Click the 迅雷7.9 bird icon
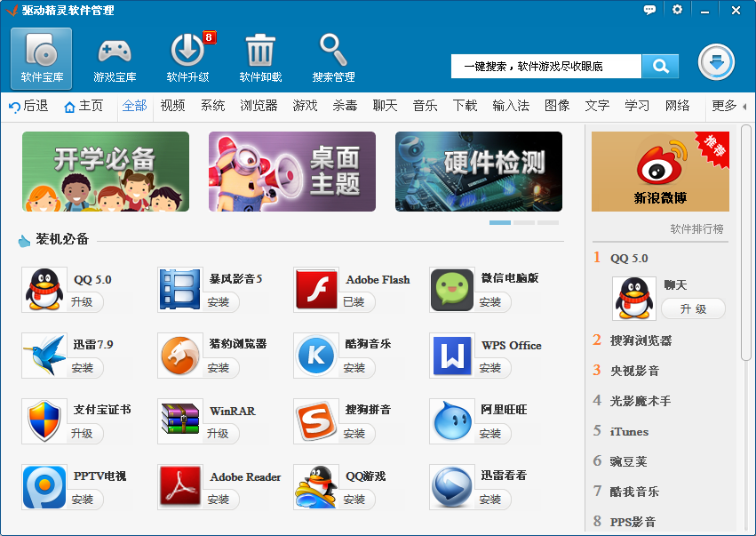Viewport: 756px width, 536px height. (44, 356)
